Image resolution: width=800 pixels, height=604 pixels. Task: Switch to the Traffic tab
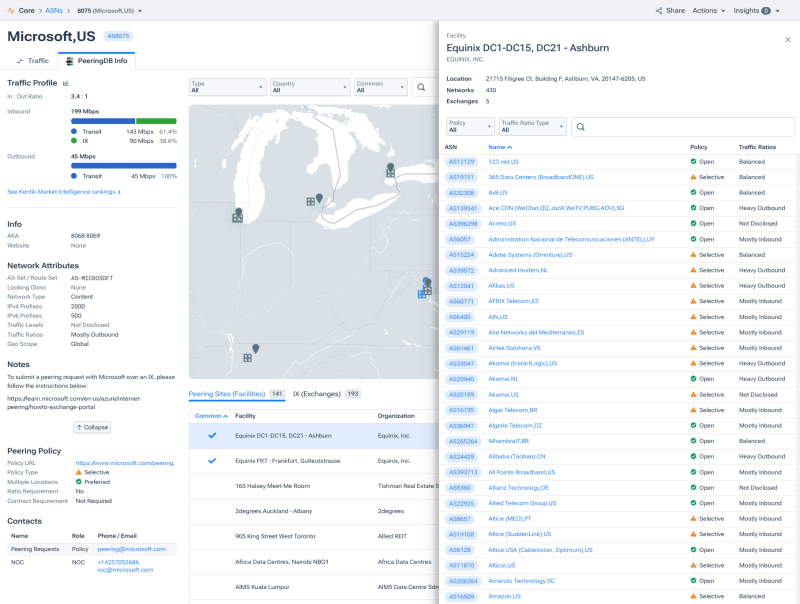coord(33,61)
